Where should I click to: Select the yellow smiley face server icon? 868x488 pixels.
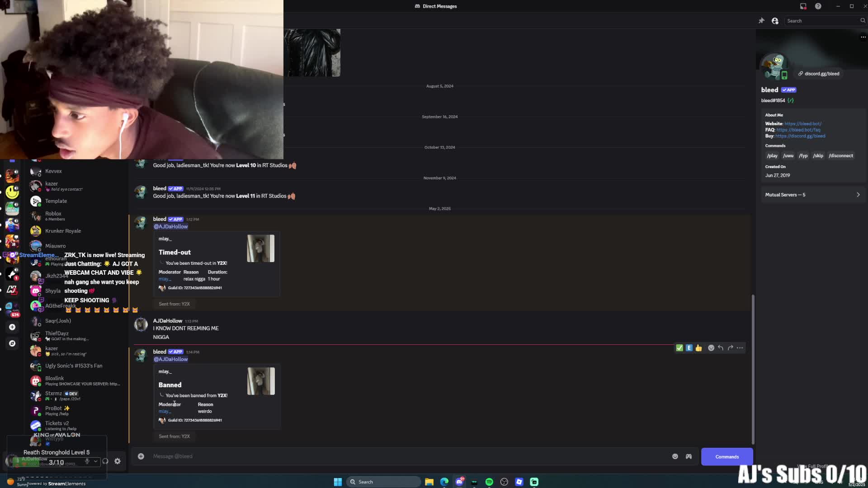12,192
